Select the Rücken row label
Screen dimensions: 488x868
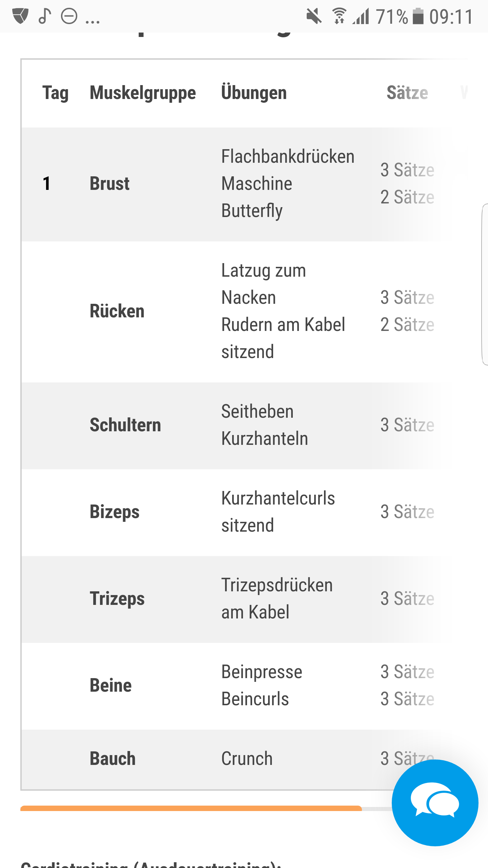(x=117, y=311)
